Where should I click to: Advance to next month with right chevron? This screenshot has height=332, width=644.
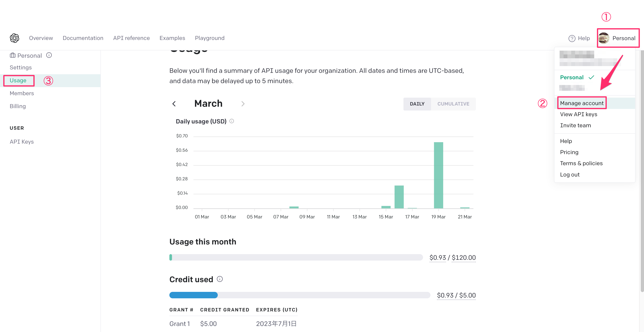[243, 104]
